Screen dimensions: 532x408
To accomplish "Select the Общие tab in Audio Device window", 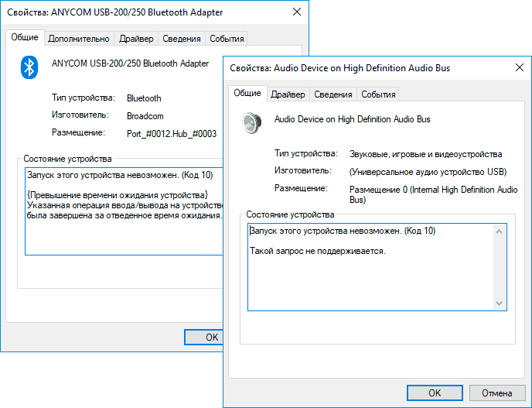I will (x=247, y=93).
